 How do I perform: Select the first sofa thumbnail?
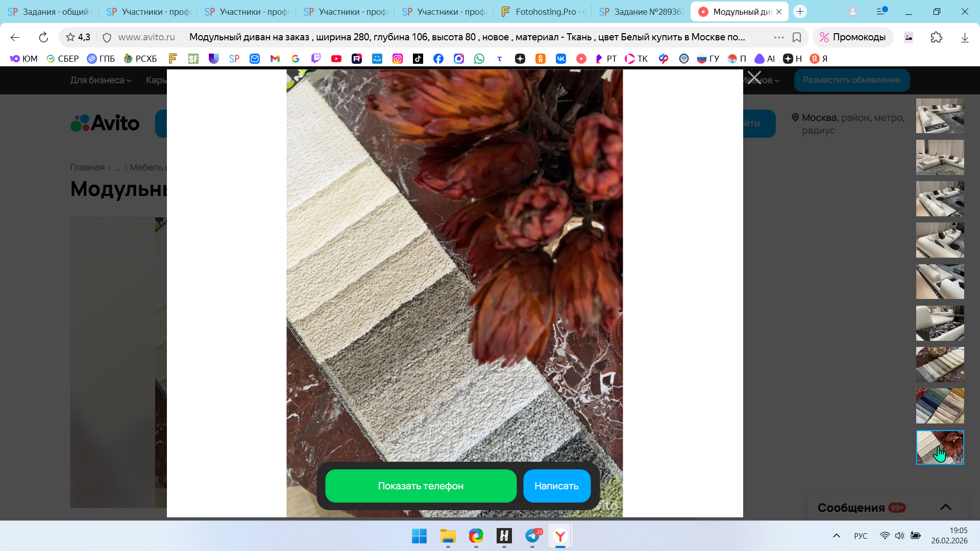click(940, 116)
